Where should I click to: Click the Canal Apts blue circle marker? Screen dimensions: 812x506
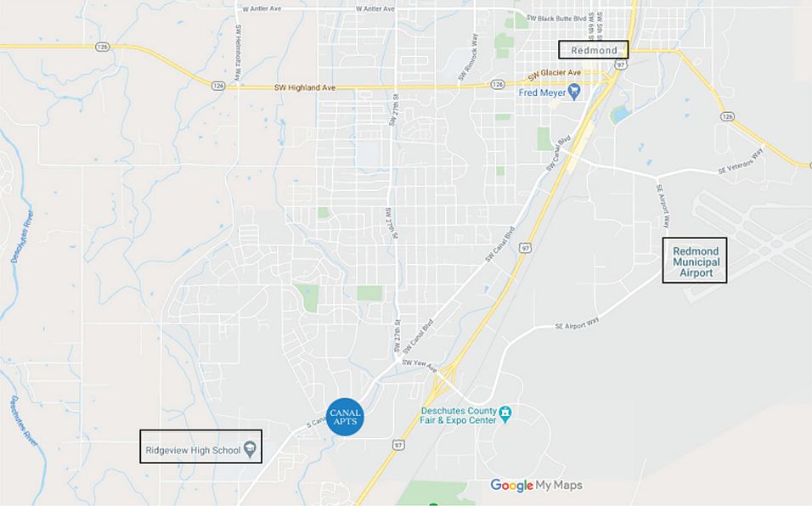[345, 417]
